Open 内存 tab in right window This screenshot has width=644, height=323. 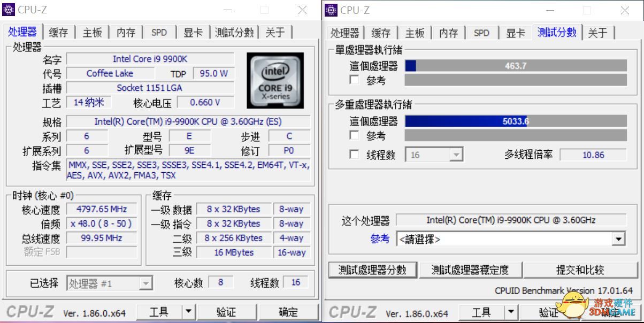448,33
